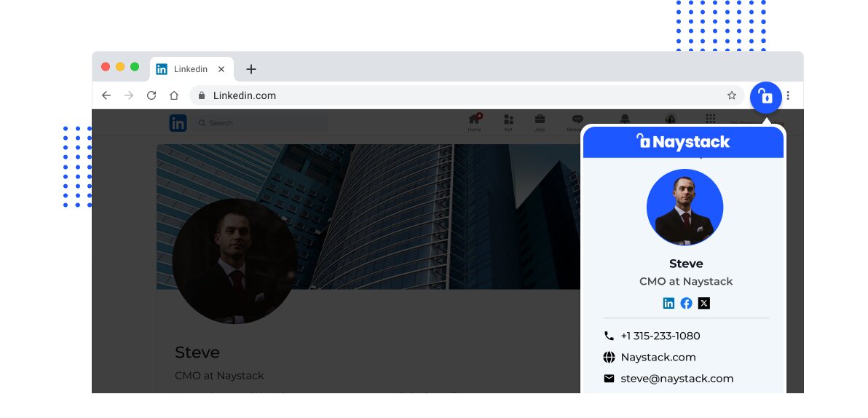Click the browser forward arrow
The height and width of the screenshot is (418, 868).
[129, 95]
